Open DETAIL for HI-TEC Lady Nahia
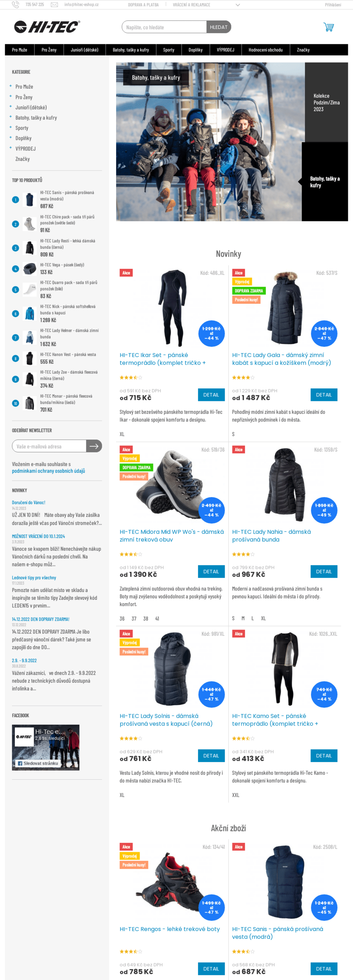The width and height of the screenshot is (353, 980). pyautogui.click(x=324, y=572)
